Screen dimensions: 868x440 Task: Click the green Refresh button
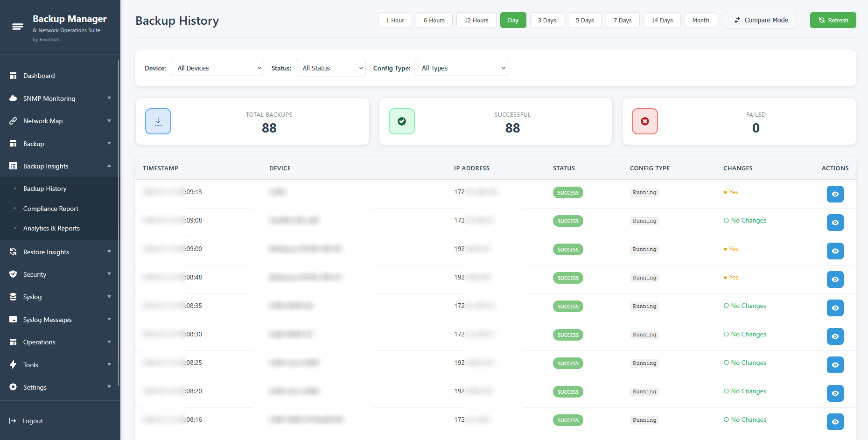pyautogui.click(x=833, y=20)
